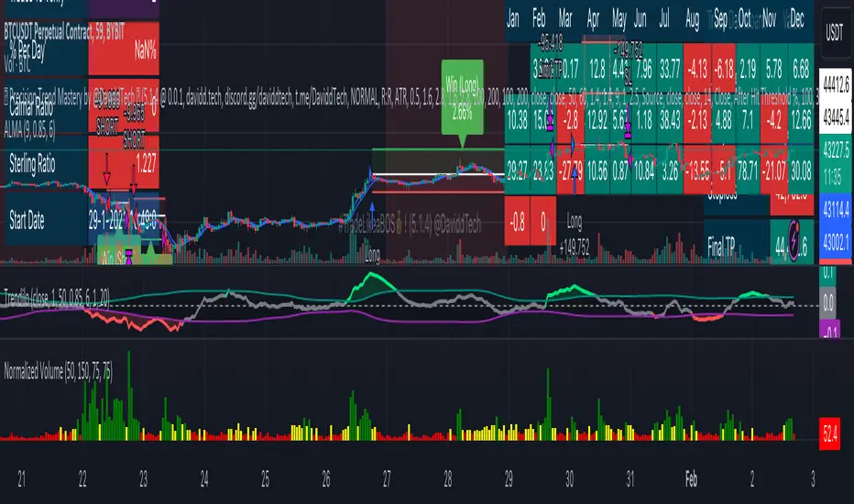Click the Start Date label cell
Image resolution: width=854 pixels, height=504 pixels.
tap(47, 220)
